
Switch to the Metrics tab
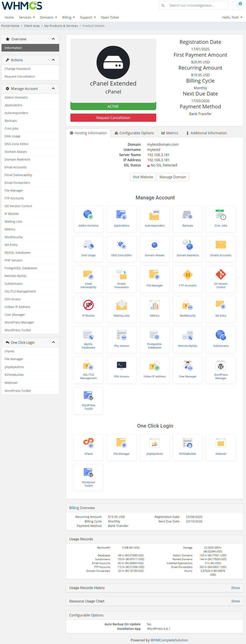click(170, 133)
